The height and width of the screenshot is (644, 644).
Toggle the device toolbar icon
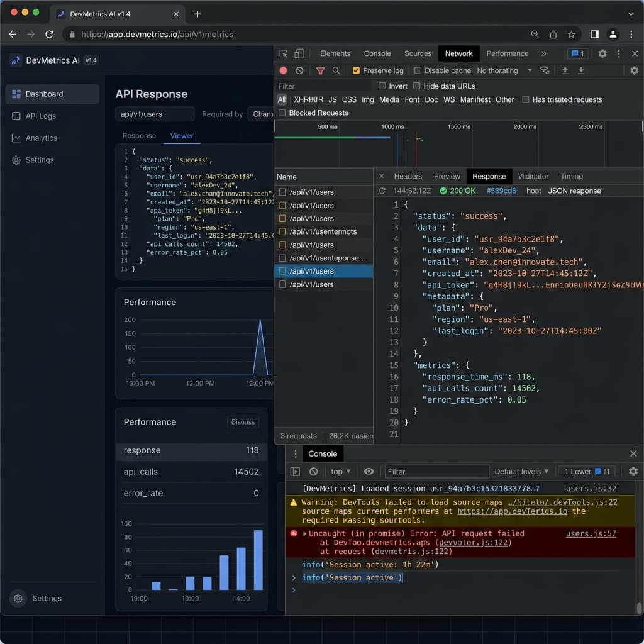[299, 54]
